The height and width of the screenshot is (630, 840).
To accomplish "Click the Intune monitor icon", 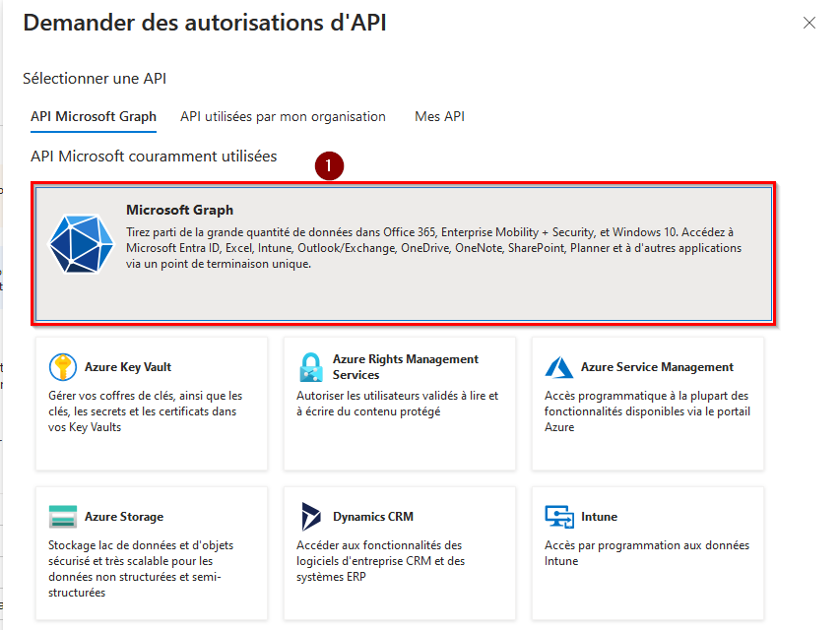I will (x=559, y=517).
